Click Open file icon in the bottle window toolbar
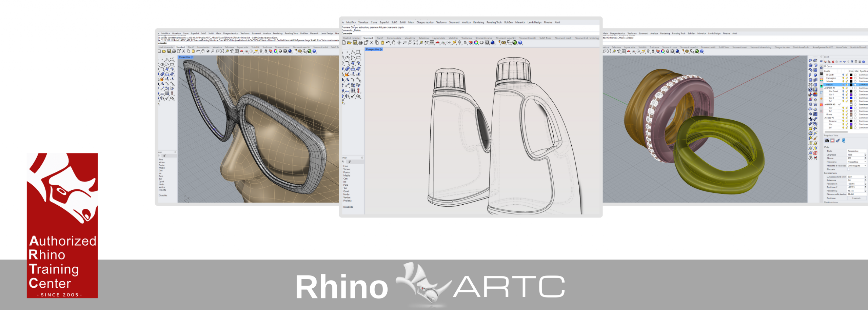The image size is (868, 310). coord(349,43)
